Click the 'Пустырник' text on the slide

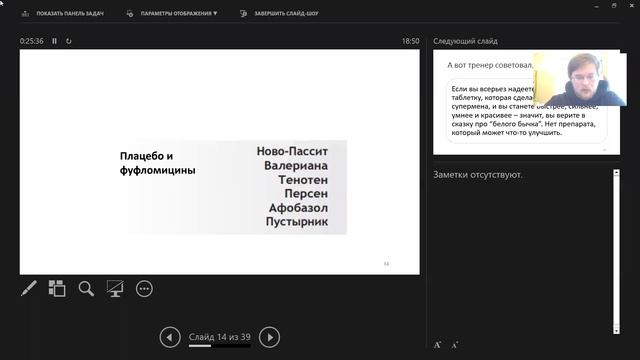[297, 222]
